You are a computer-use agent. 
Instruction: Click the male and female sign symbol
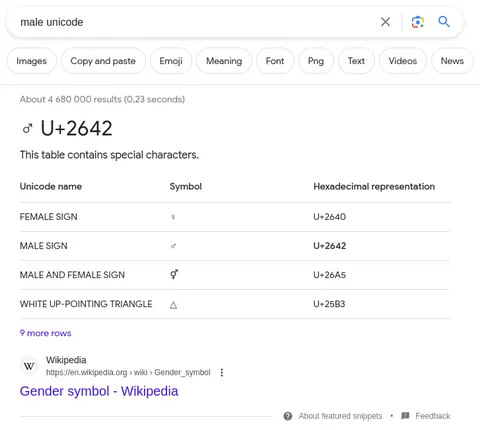(174, 274)
